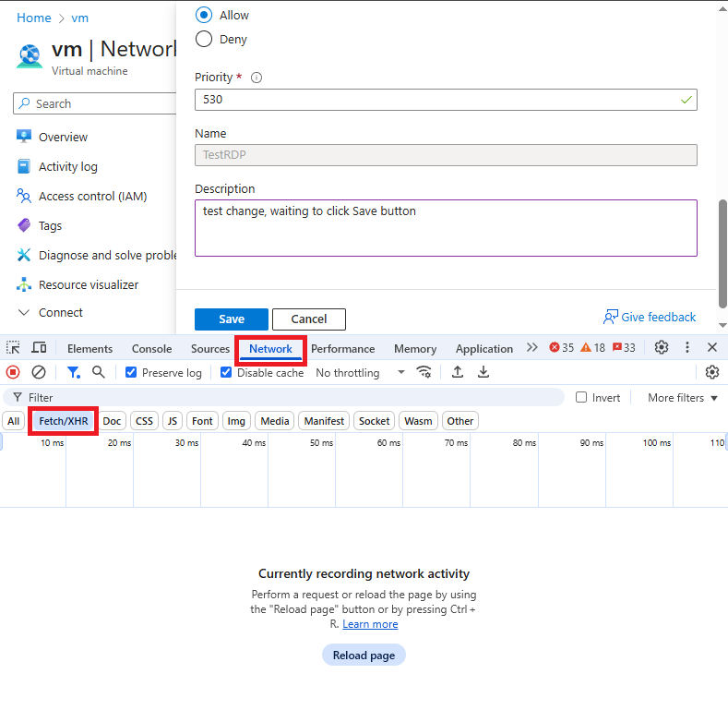Select the Deny radio button
The width and height of the screenshot is (728, 722).
[x=204, y=39]
